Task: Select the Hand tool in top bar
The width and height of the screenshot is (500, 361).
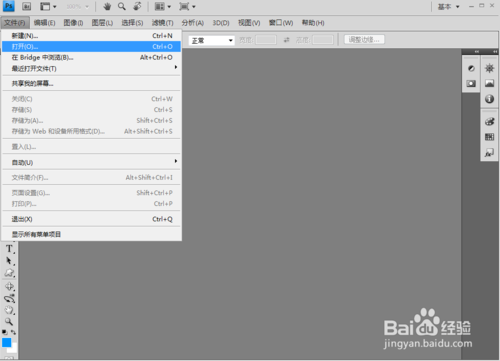Action: [x=107, y=6]
